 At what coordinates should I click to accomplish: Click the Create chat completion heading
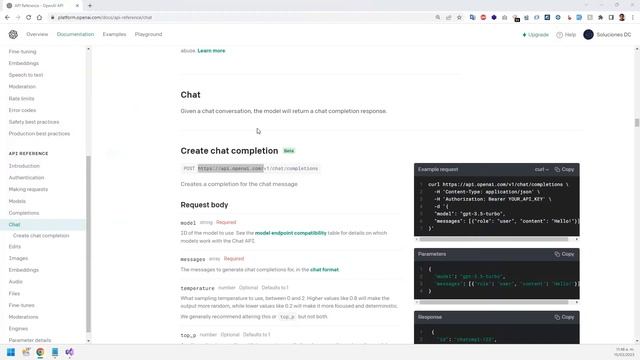pyautogui.click(x=229, y=151)
